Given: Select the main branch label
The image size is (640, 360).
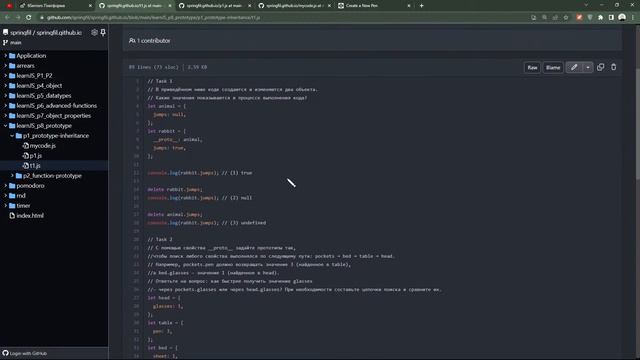Looking at the screenshot, I should [16, 42].
